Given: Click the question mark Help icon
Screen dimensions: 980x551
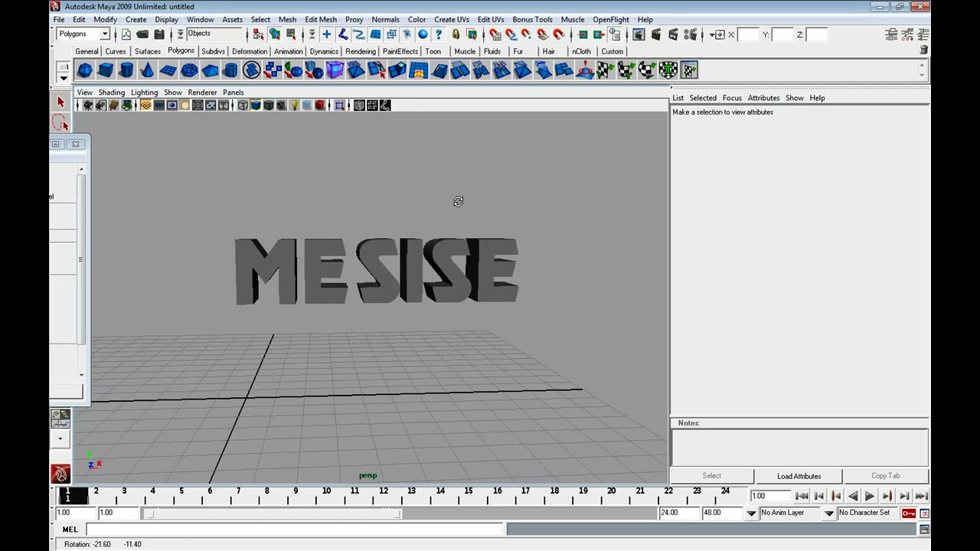Looking at the screenshot, I should [439, 34].
